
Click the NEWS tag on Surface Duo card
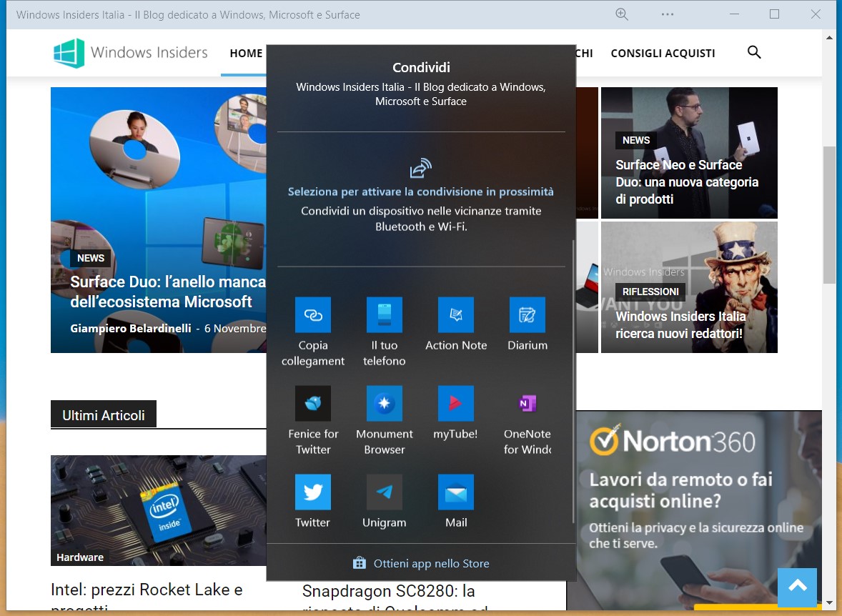[x=90, y=258]
